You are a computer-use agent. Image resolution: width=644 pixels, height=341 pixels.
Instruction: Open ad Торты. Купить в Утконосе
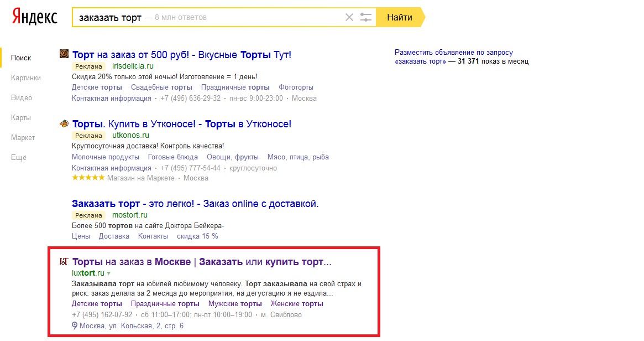pyautogui.click(x=181, y=124)
